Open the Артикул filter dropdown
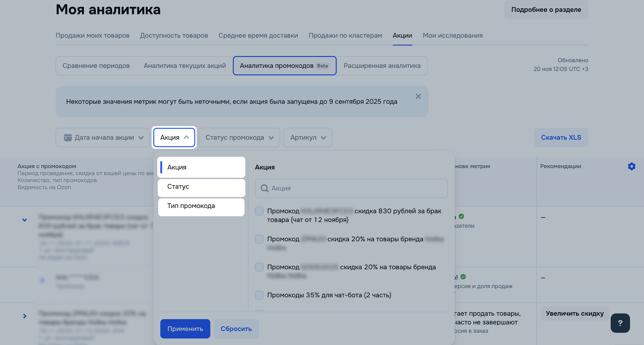Image resolution: width=644 pixels, height=345 pixels. (308, 137)
